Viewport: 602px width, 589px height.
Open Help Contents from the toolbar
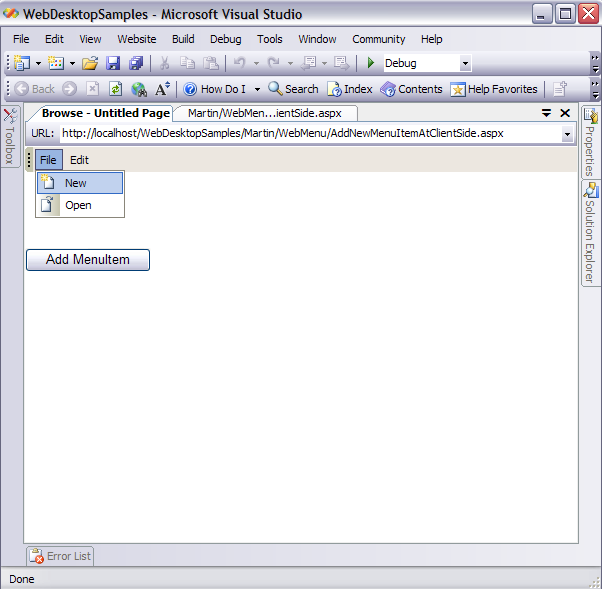coord(411,89)
